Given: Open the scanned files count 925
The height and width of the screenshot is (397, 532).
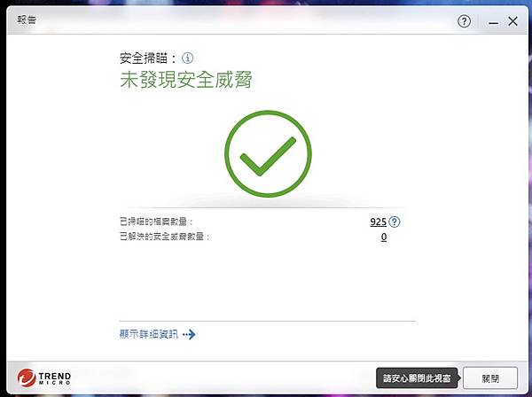Looking at the screenshot, I should click(379, 222).
